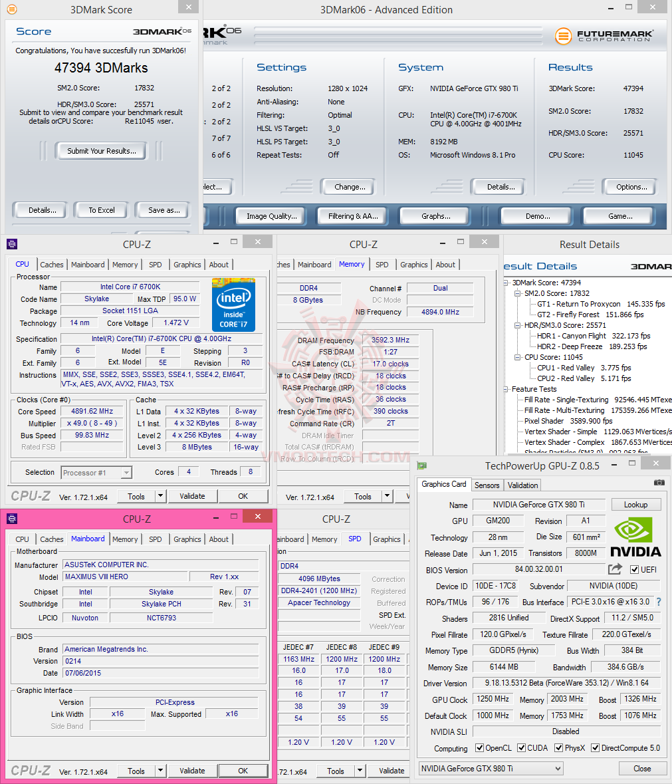Toggle the DirectCompute 5.0 checkbox
This screenshot has height=784, width=672.
(x=595, y=747)
